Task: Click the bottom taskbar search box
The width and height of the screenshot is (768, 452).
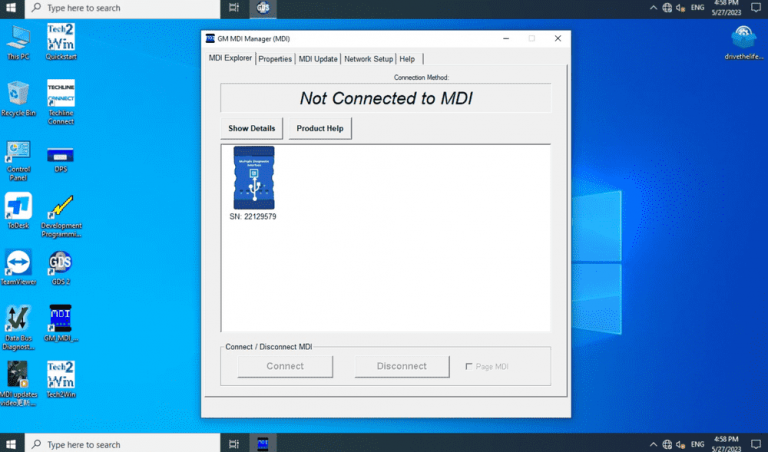Action: [x=120, y=444]
